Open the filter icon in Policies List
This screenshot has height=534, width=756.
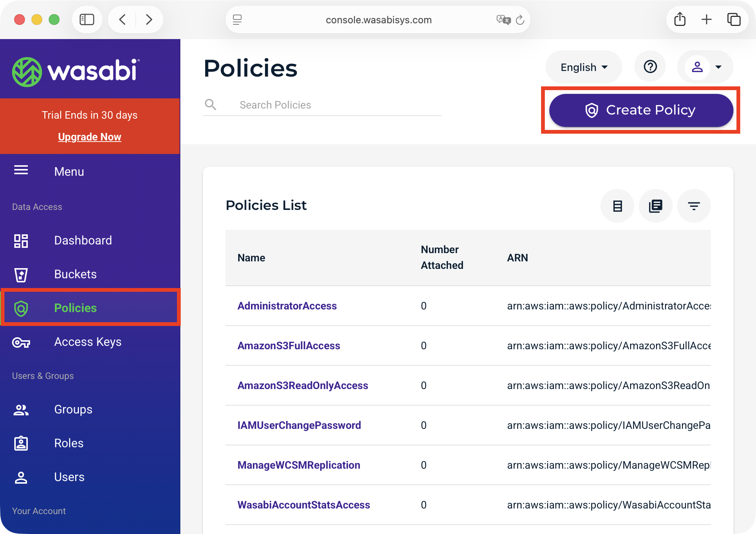coord(694,206)
